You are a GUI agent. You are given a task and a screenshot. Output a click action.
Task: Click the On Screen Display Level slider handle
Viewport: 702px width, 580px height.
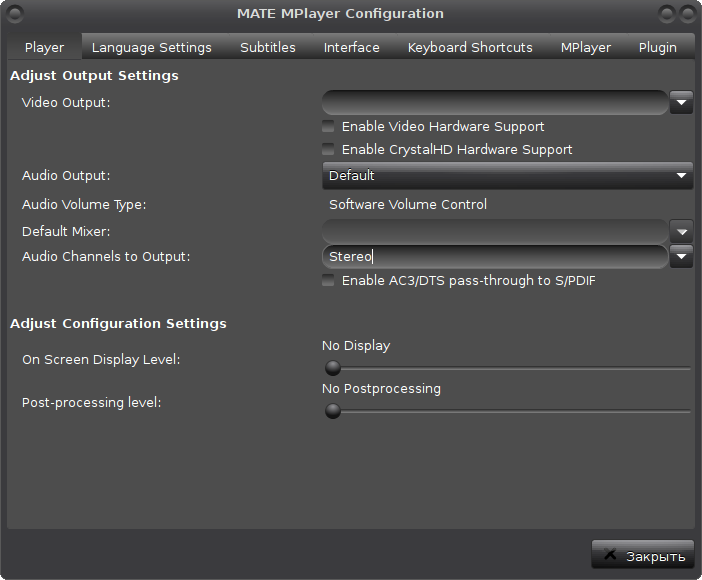[333, 368]
